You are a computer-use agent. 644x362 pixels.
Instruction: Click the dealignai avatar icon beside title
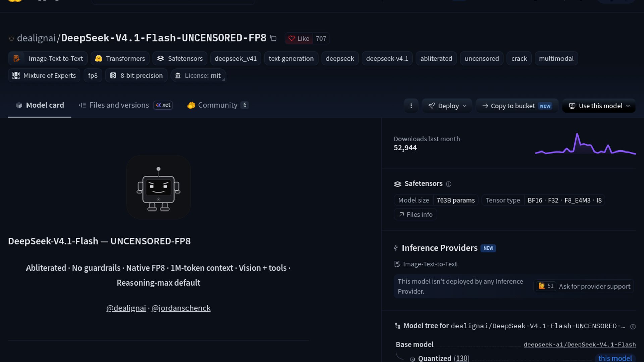(11, 39)
